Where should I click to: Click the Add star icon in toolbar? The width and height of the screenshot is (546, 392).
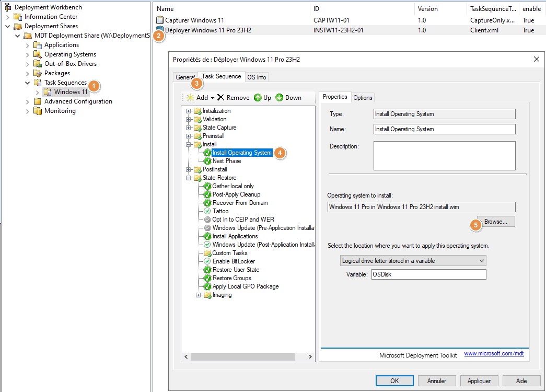click(x=190, y=98)
